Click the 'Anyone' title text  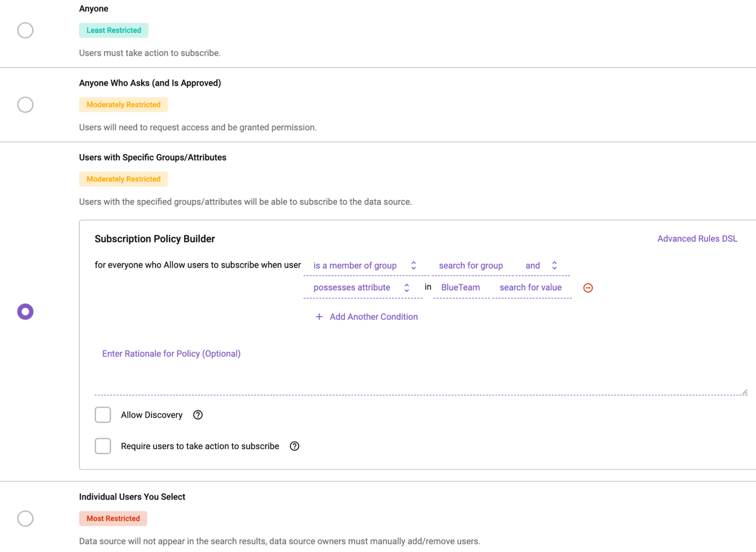pos(94,9)
